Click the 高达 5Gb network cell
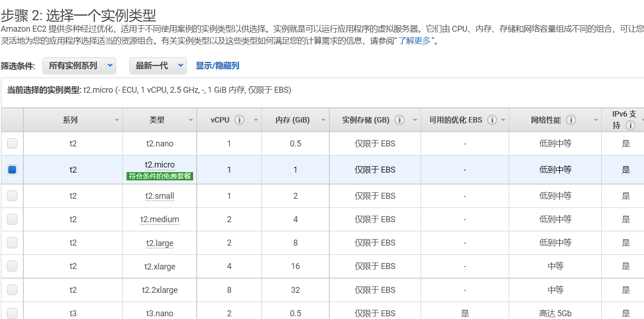Screen dimensions: 644x319 pos(555,313)
